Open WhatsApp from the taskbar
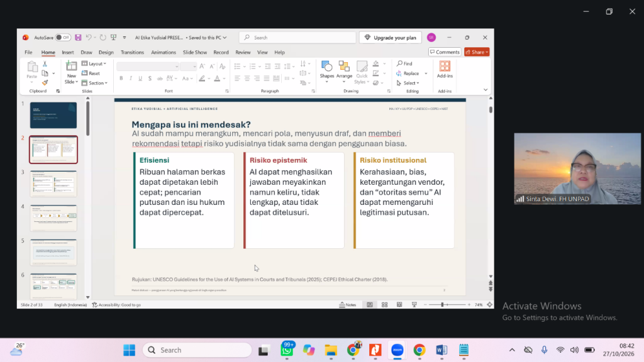The image size is (644, 362). (287, 350)
